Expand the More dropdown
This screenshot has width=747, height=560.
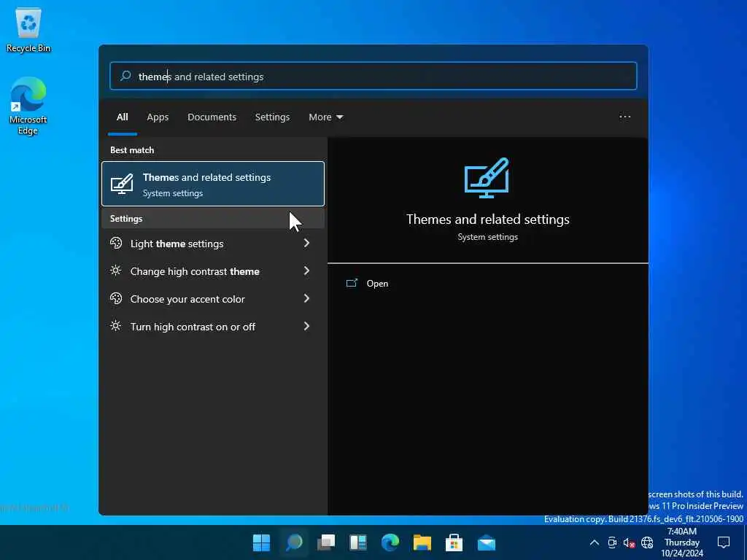tap(326, 117)
